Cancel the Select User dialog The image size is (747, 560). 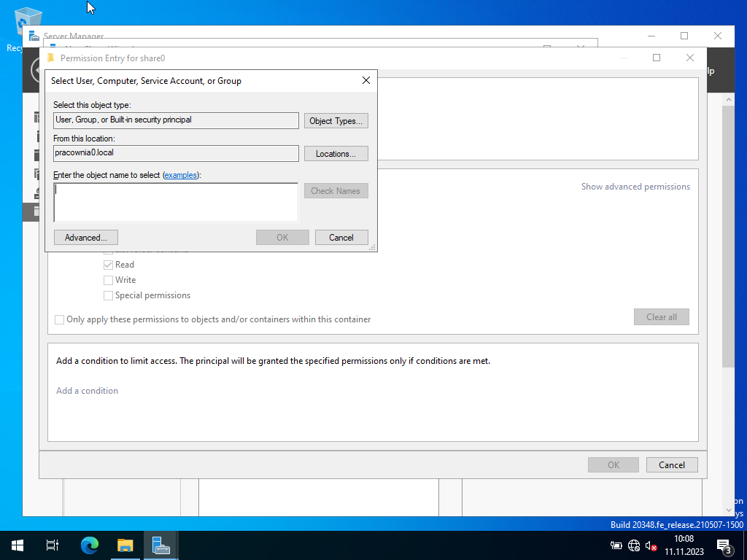341,237
